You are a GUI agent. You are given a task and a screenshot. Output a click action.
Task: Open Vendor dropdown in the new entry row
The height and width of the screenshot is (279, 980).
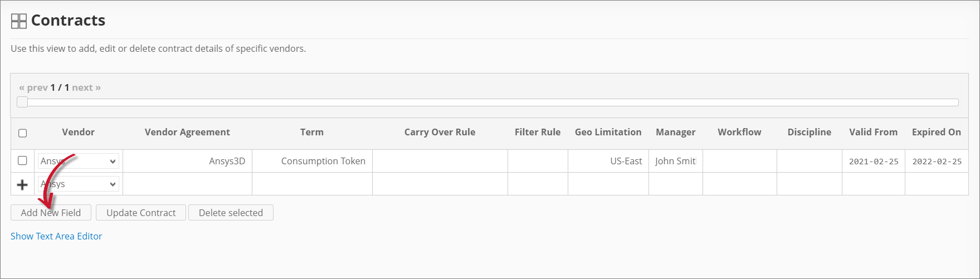click(79, 184)
